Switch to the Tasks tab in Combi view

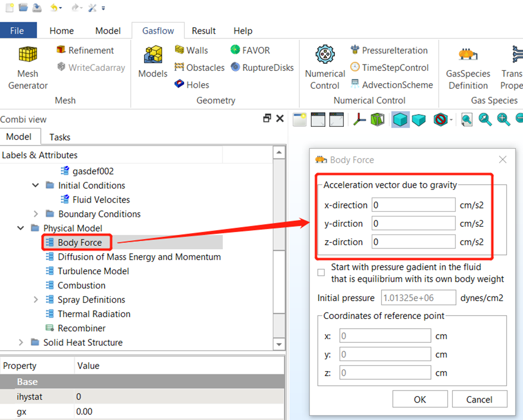click(60, 137)
